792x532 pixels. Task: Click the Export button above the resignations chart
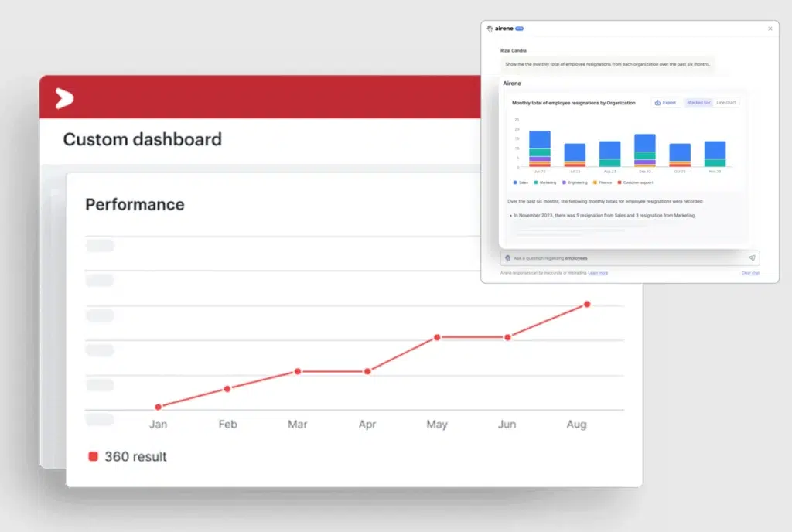click(666, 102)
